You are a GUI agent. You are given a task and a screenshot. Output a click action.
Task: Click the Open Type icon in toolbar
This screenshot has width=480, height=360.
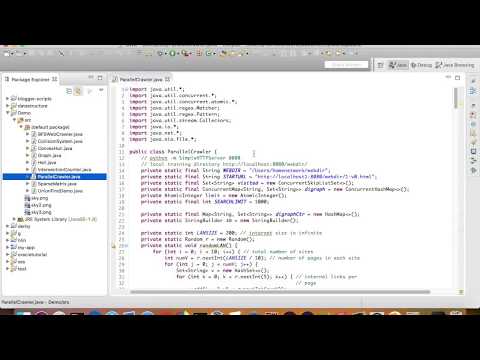(223, 53)
